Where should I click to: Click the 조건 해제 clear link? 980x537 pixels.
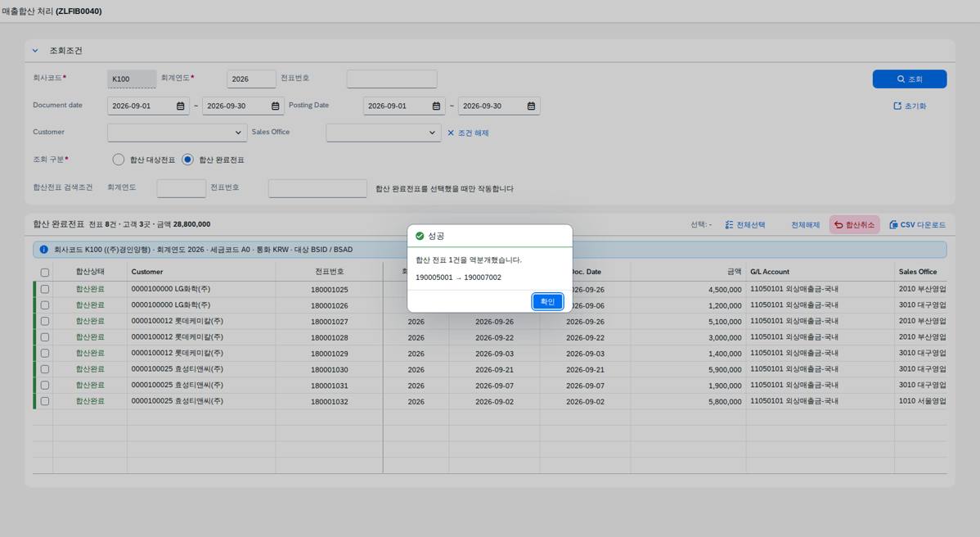467,133
